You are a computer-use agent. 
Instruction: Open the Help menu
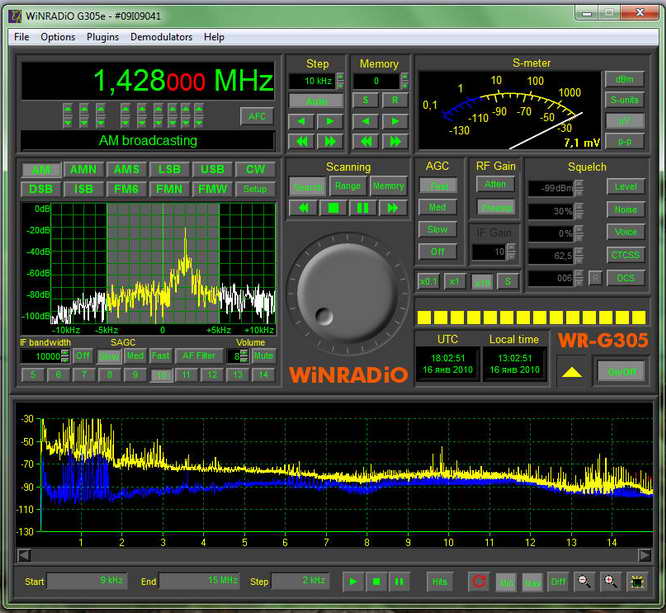pyautogui.click(x=214, y=37)
